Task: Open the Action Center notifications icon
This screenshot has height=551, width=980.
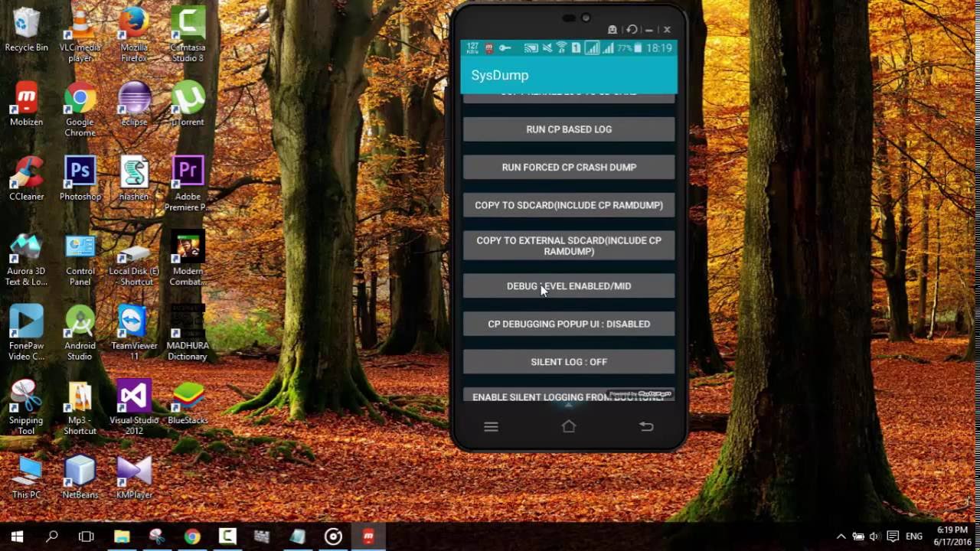Action: 893,536
